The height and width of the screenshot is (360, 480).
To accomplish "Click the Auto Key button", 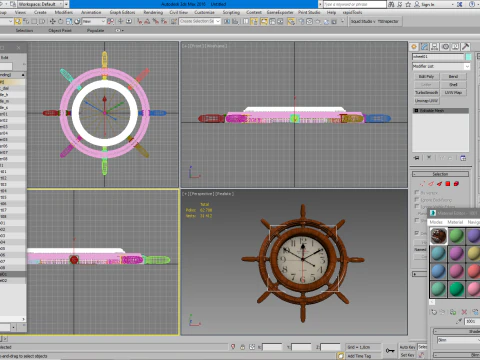I will [x=408, y=347].
